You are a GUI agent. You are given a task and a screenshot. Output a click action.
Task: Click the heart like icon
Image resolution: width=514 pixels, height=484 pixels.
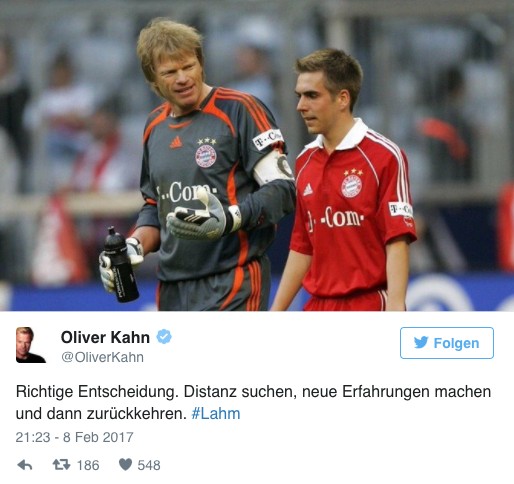pyautogui.click(x=126, y=464)
